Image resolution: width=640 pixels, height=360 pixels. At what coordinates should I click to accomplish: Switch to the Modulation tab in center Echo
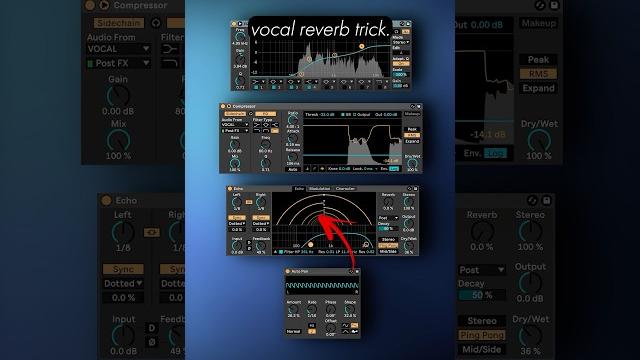pyautogui.click(x=319, y=189)
